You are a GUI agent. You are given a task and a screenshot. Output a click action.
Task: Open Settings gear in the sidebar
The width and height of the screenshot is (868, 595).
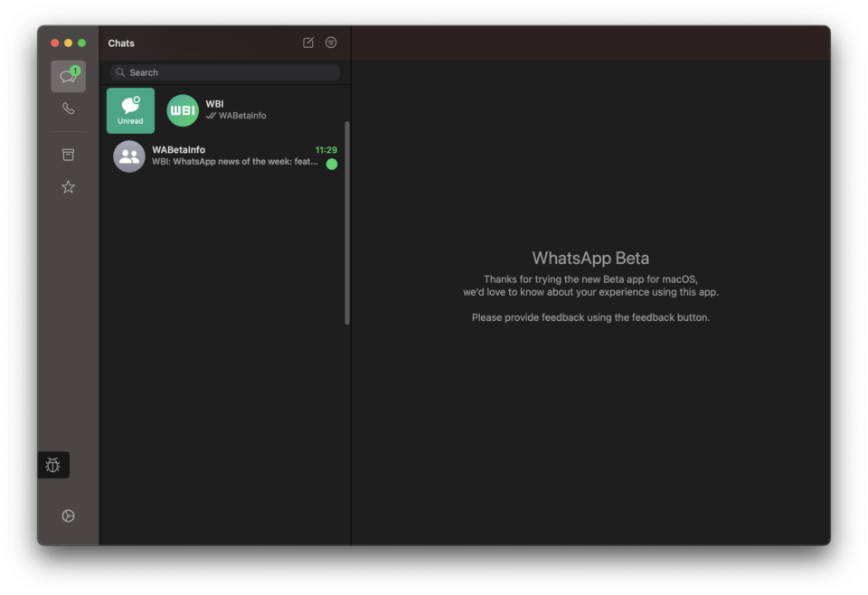pos(68,515)
